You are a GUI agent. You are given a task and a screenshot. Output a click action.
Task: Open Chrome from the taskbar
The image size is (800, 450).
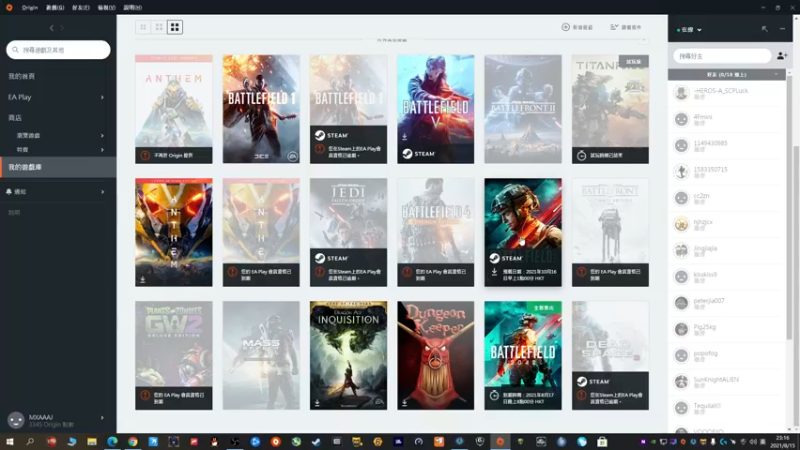coord(133,442)
